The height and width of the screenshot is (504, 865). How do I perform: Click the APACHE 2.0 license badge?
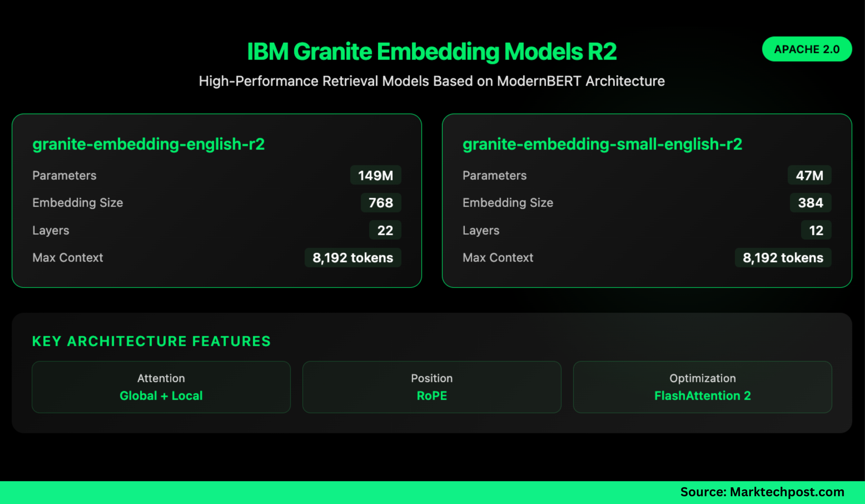pos(807,49)
